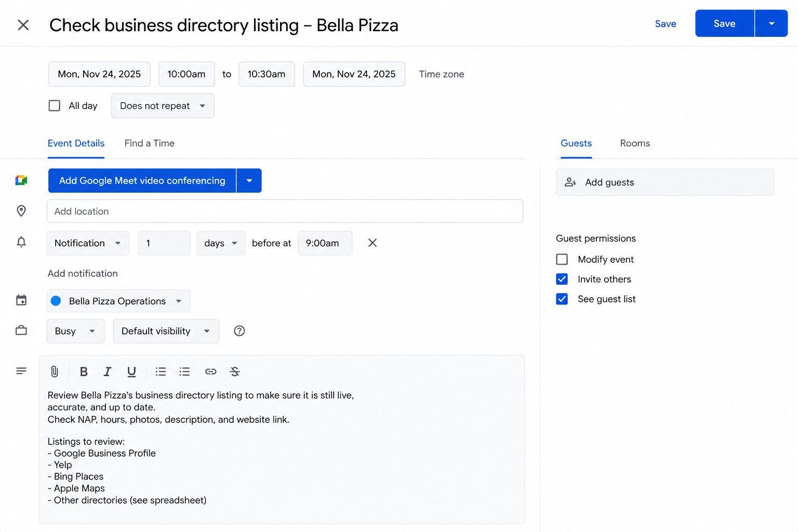Open the visibility help question mark icon
The height and width of the screenshot is (532, 798).
(x=240, y=331)
